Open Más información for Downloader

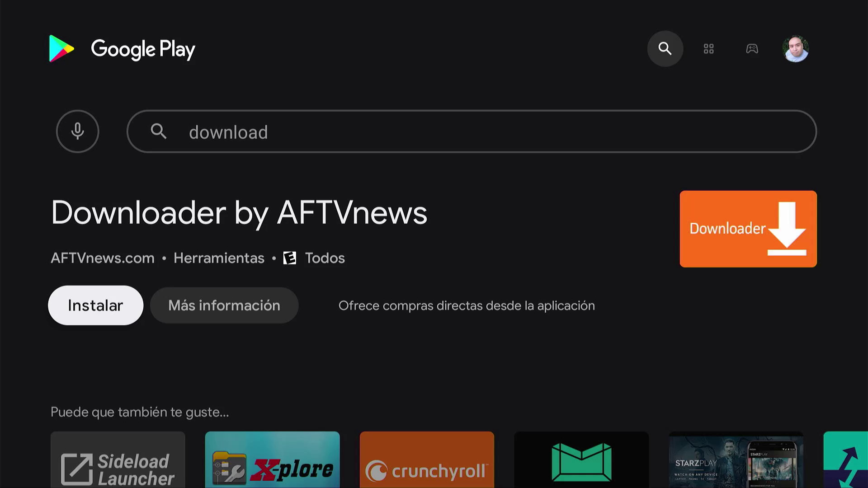click(224, 305)
